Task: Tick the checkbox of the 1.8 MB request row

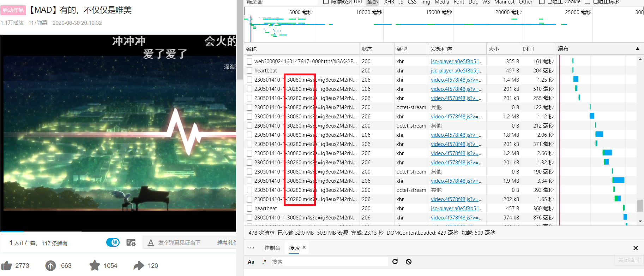Action: point(249,135)
